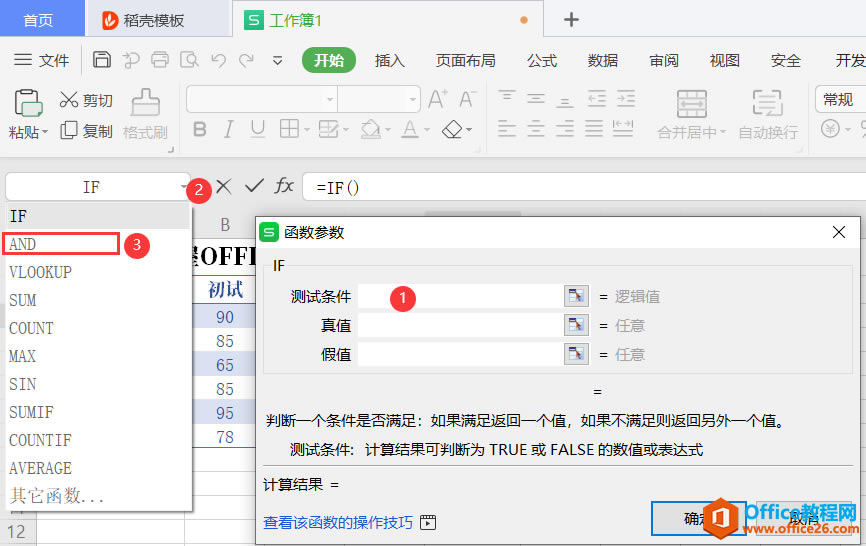Click the fx insert function icon
866x546 pixels.
(284, 186)
